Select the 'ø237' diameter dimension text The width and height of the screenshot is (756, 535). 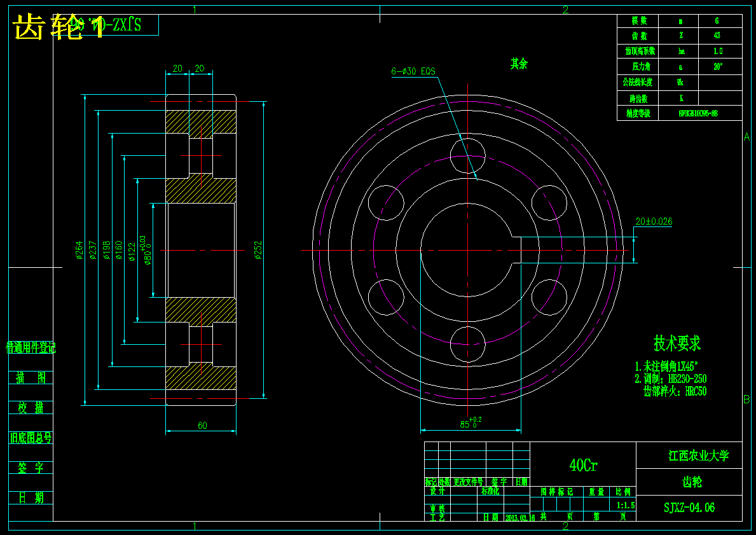click(93, 251)
